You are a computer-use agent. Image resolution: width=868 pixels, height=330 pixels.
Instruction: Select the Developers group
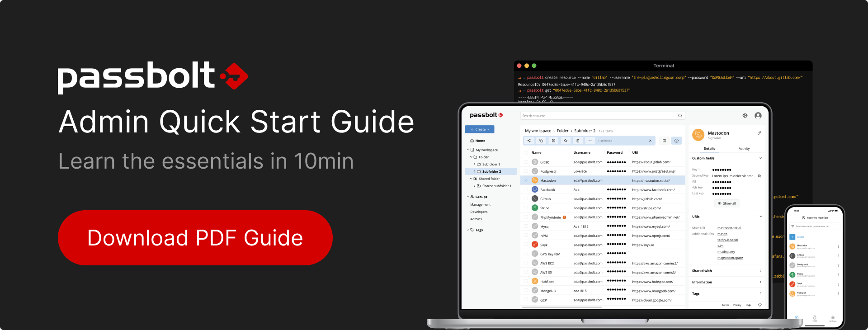pyautogui.click(x=479, y=212)
